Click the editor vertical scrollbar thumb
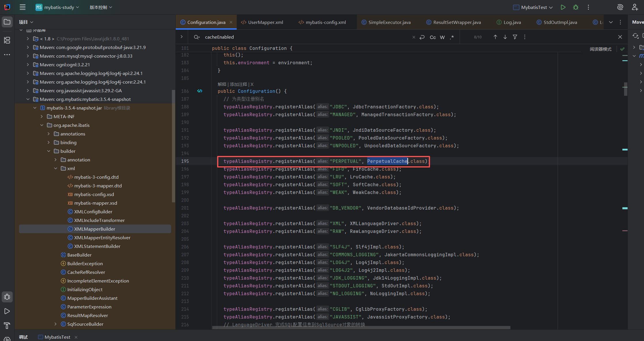Image resolution: width=644 pixels, height=341 pixels. click(626, 89)
